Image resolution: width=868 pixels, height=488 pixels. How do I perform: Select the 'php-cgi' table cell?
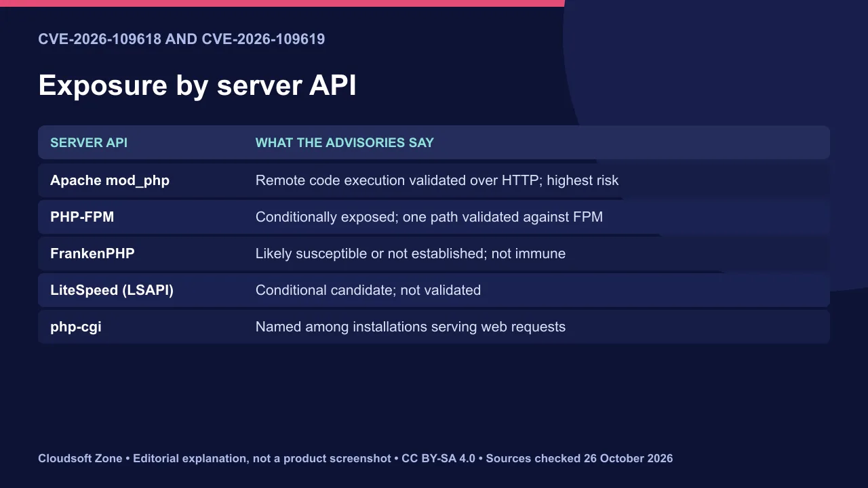click(76, 327)
